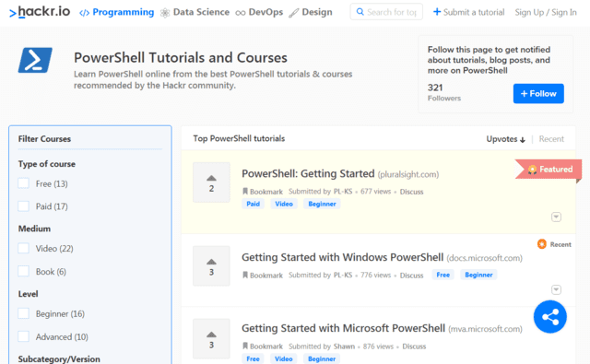
Task: Upvote Getting Started with Windows PowerShell
Action: tap(211, 265)
